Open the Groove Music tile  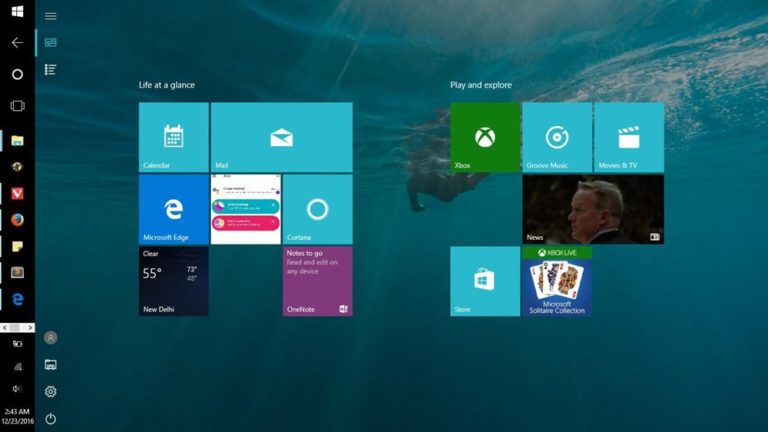point(557,137)
